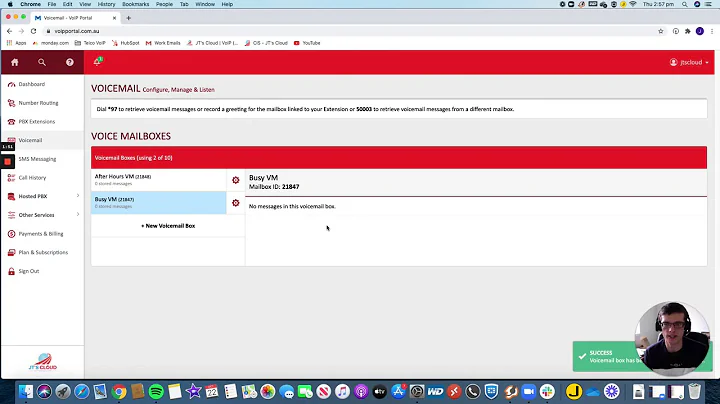The height and width of the screenshot is (404, 720).
Task: Select the Busy VM mailbox row
Action: coord(158,203)
